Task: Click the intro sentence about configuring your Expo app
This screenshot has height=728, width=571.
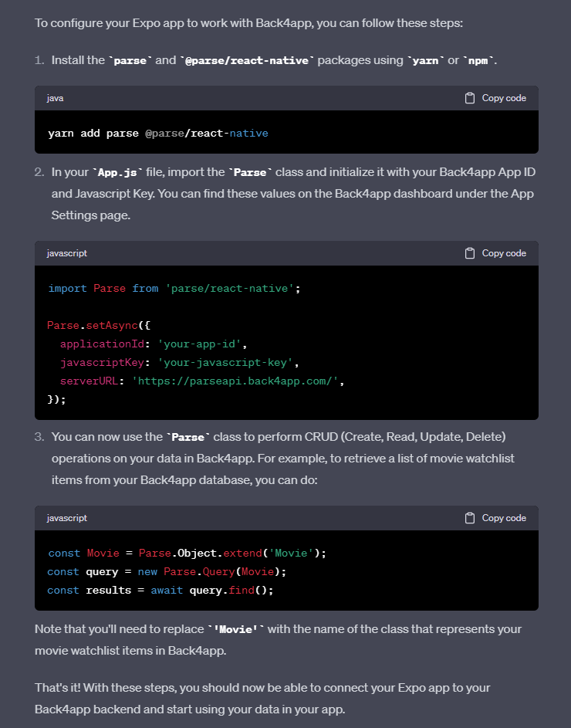Action: tap(248, 22)
